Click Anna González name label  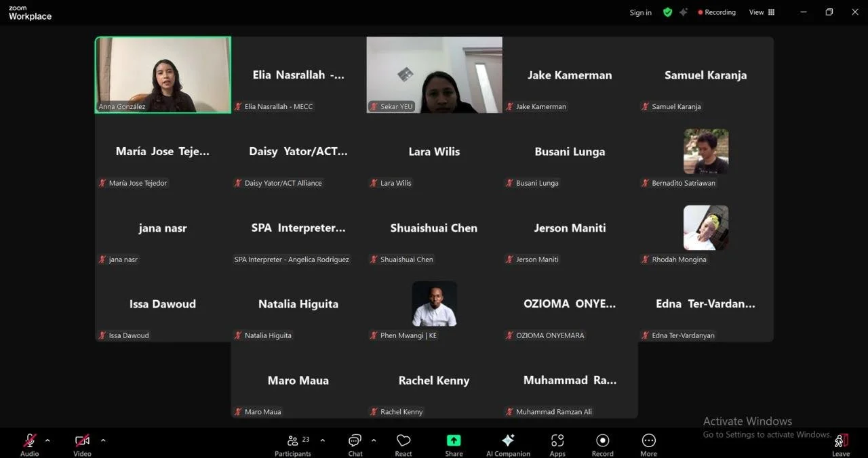[122, 106]
